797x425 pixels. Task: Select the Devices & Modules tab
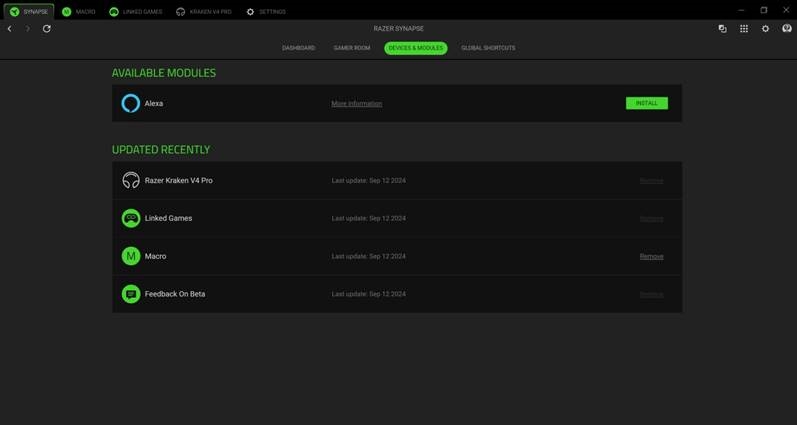click(416, 48)
